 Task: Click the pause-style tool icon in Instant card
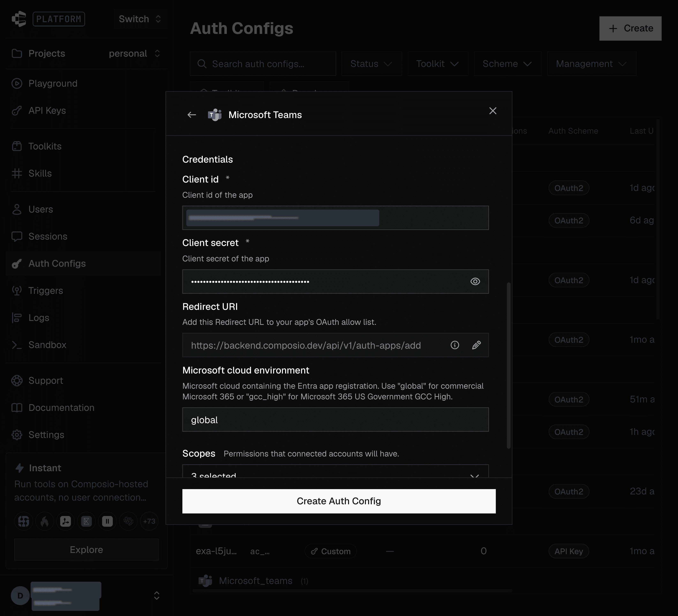tap(107, 521)
